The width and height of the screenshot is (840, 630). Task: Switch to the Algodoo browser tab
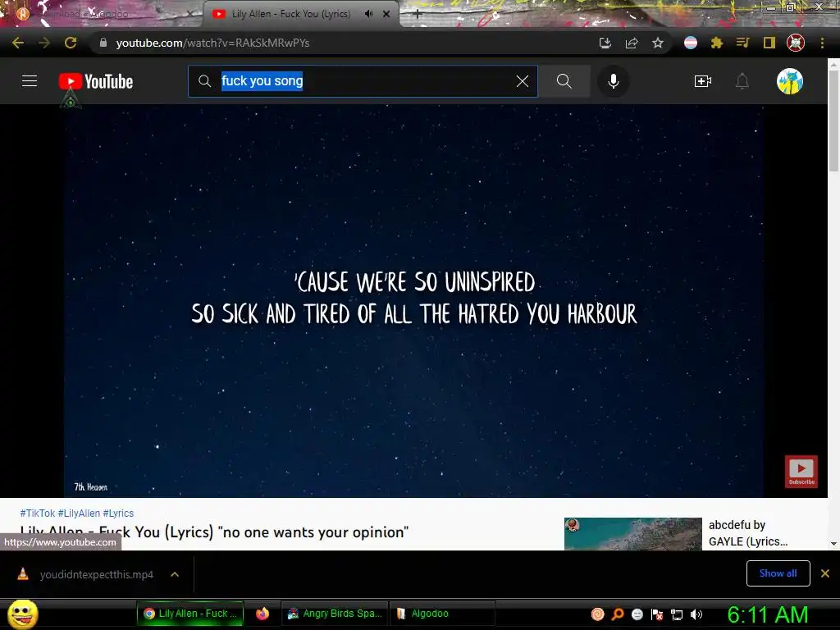click(x=102, y=14)
